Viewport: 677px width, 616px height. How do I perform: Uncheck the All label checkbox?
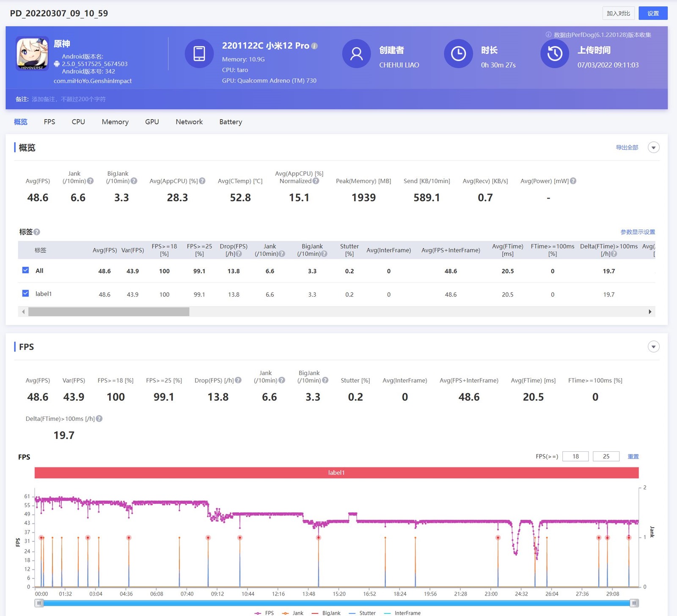[26, 271]
